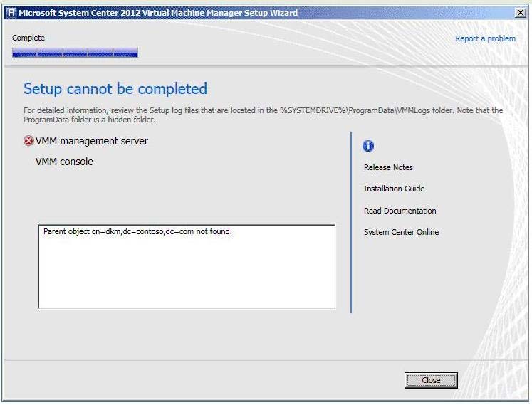Click the 'VMM management server' label
This screenshot has height=405, width=532.
click(92, 141)
